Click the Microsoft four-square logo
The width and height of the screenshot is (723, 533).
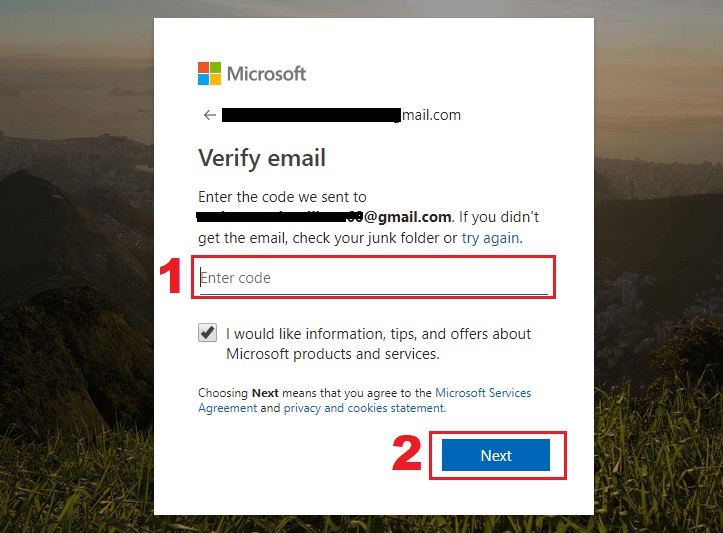coord(209,73)
